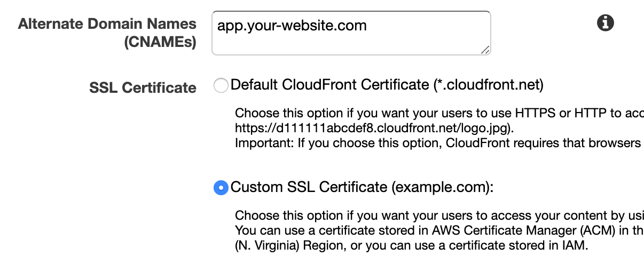Click on the app.your-website.com text entry

tap(292, 25)
